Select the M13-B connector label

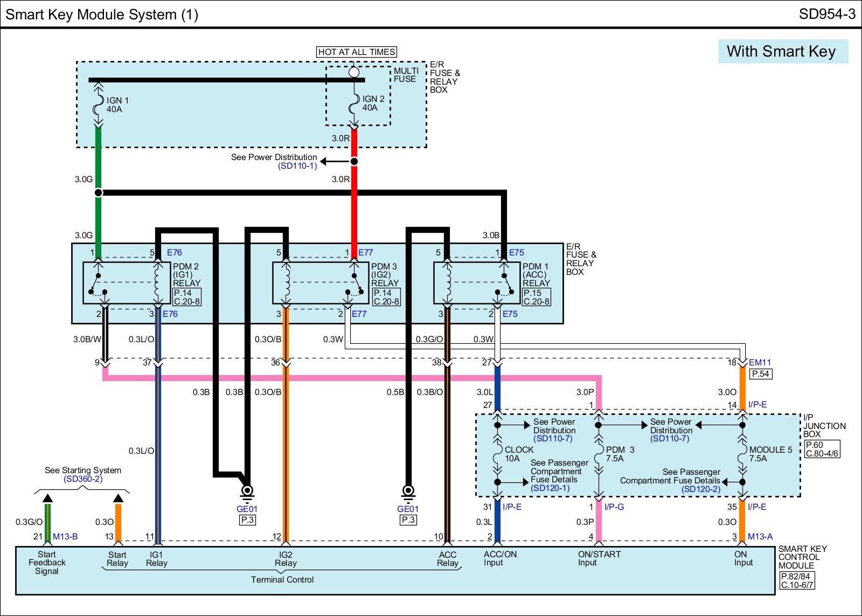(65, 536)
